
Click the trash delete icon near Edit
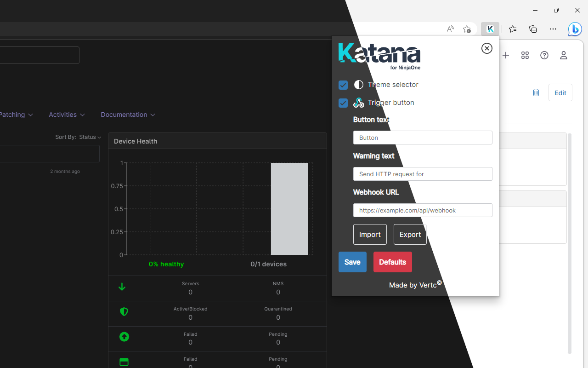coord(536,92)
